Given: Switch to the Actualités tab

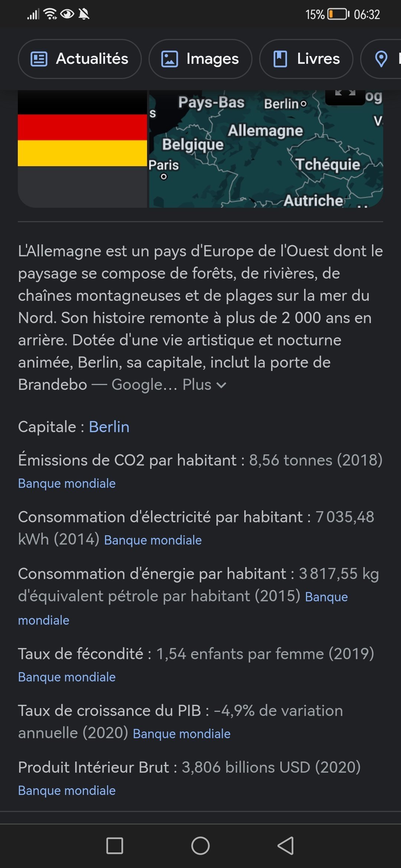Looking at the screenshot, I should point(79,59).
